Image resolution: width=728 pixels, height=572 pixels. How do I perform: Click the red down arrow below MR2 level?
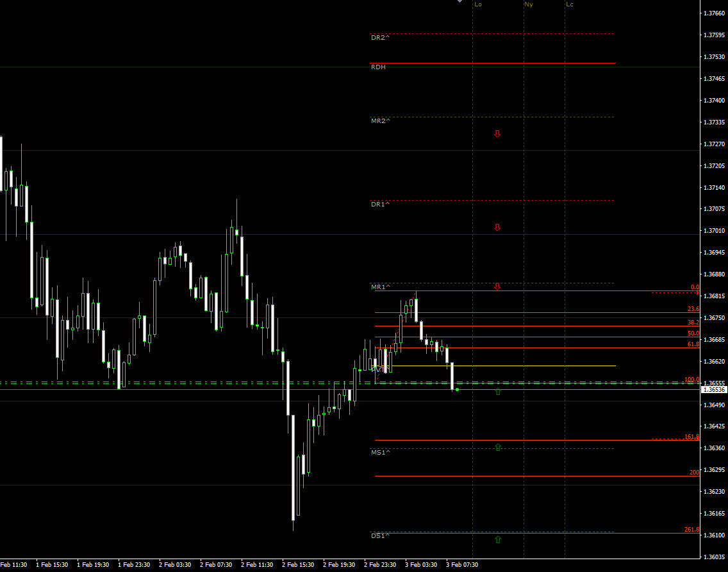(x=497, y=133)
